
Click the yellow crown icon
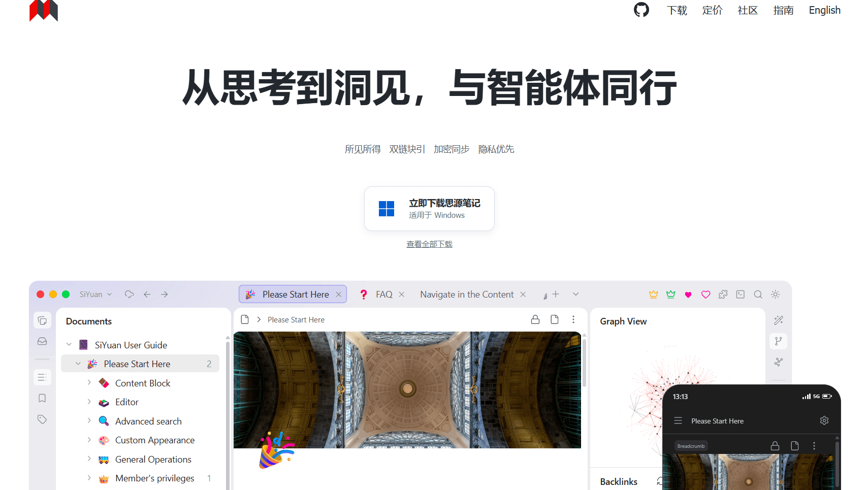(x=654, y=295)
